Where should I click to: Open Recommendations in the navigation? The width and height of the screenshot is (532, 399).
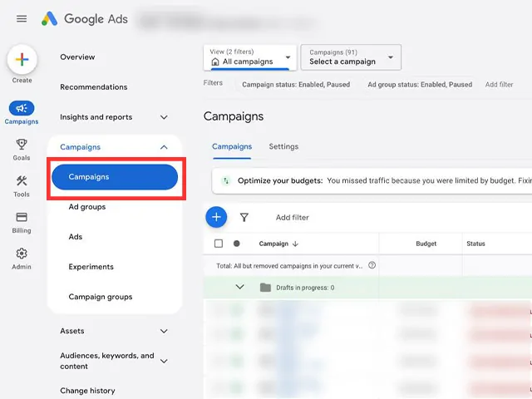pyautogui.click(x=94, y=87)
